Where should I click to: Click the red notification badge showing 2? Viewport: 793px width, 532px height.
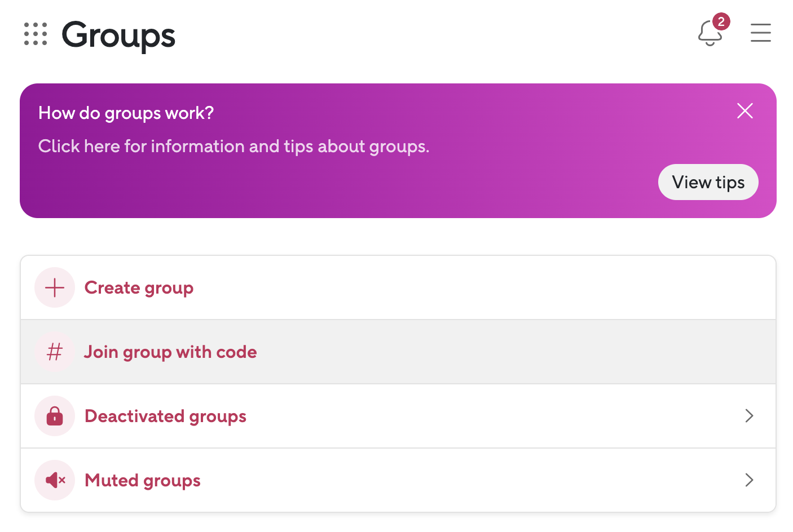click(x=721, y=22)
